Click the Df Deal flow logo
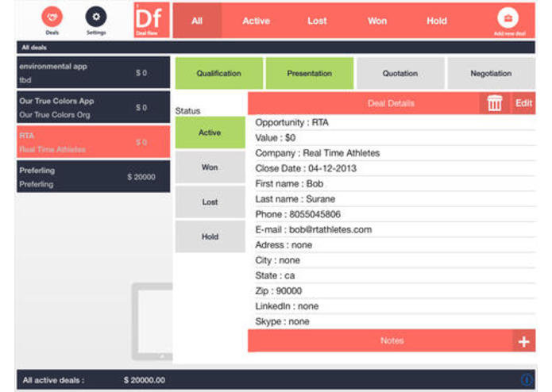 click(152, 20)
